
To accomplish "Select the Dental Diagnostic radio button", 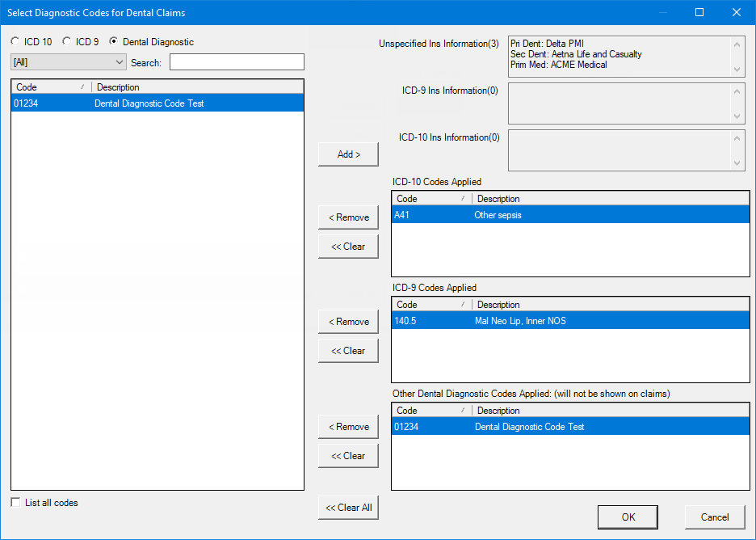I will 114,42.
